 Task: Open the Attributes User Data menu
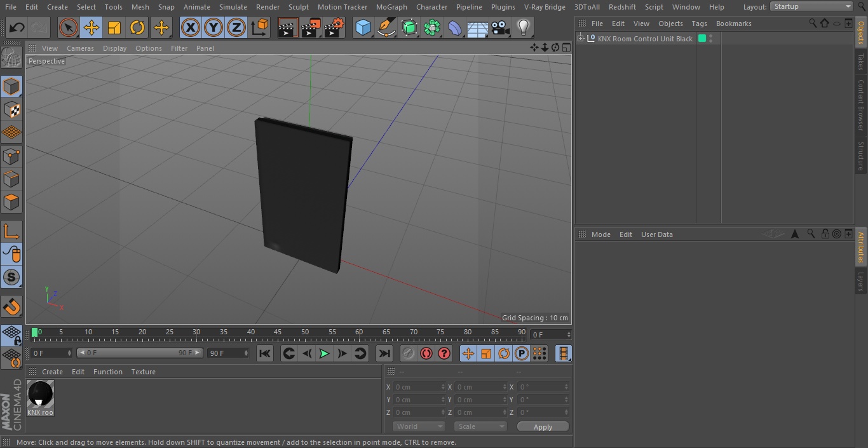coord(656,234)
